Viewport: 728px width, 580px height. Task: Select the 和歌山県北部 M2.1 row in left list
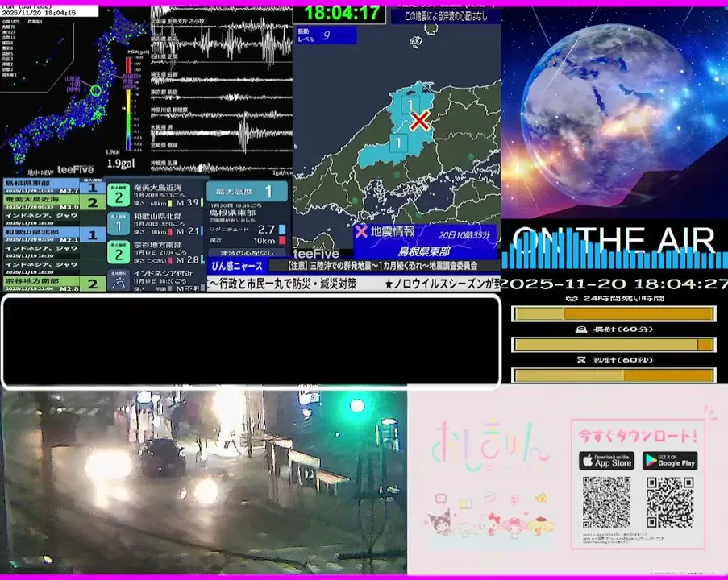click(x=55, y=234)
